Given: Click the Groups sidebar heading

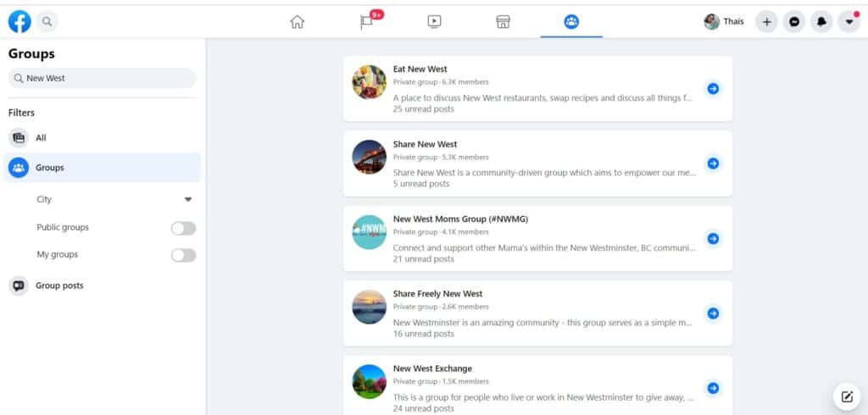Looking at the screenshot, I should [31, 53].
